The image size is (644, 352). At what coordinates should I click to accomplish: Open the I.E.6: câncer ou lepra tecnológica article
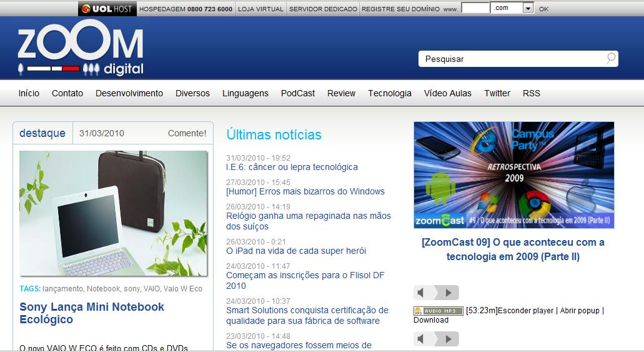coord(292,167)
